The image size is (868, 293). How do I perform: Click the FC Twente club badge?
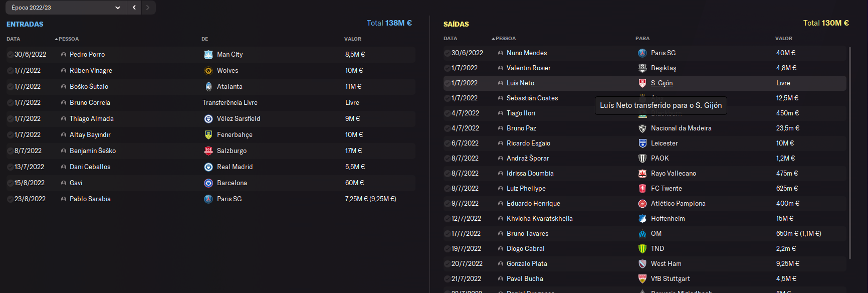coord(642,189)
